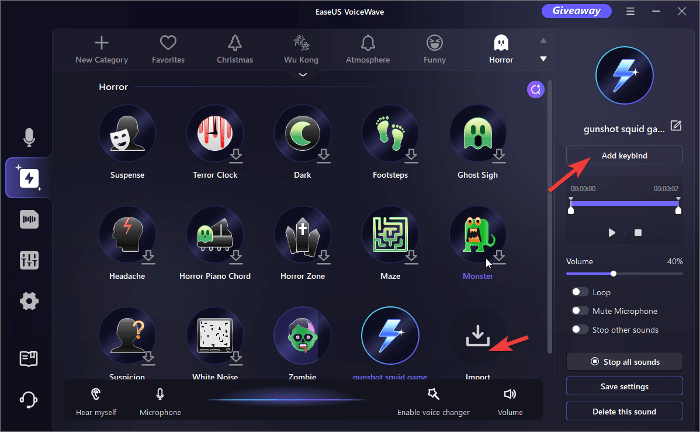Click the trim end handle
This screenshot has height=432, width=700.
(678, 208)
